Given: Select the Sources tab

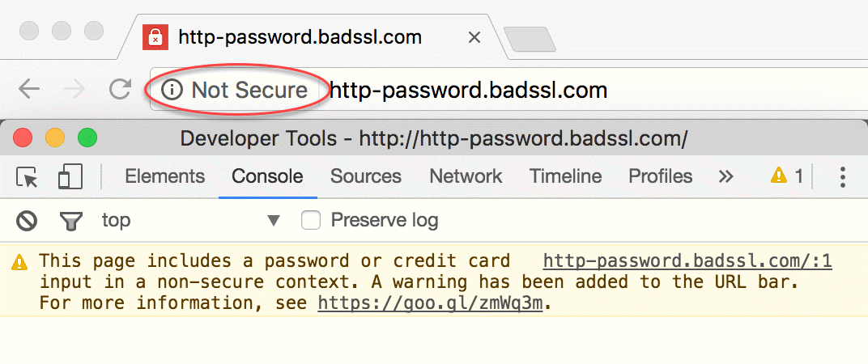Looking at the screenshot, I should click(366, 176).
